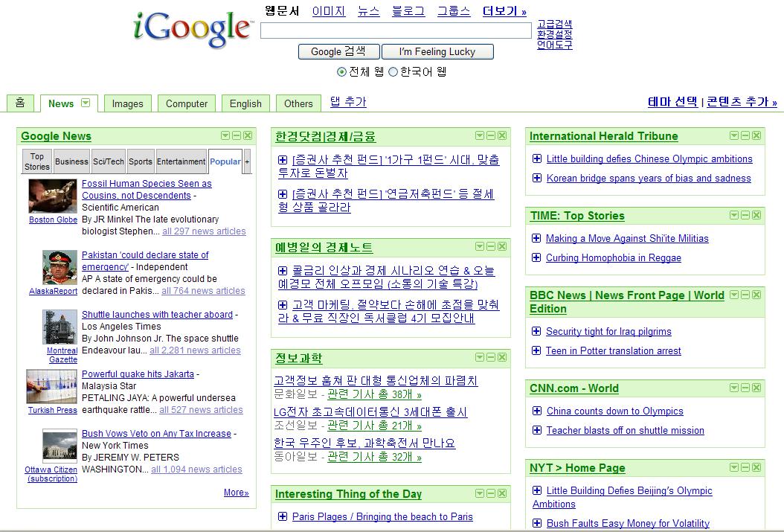Expand 'Little building defies Chinese Olympic ambitions' story

(x=537, y=158)
